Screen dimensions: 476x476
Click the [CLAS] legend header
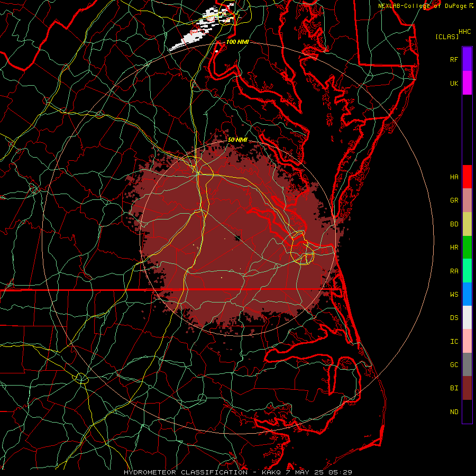[447, 36]
